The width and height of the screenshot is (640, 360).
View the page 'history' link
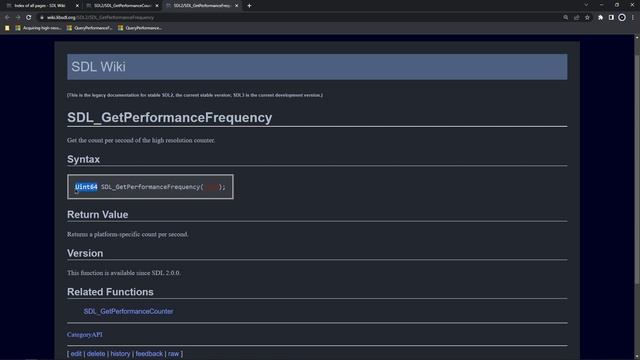[120, 354]
